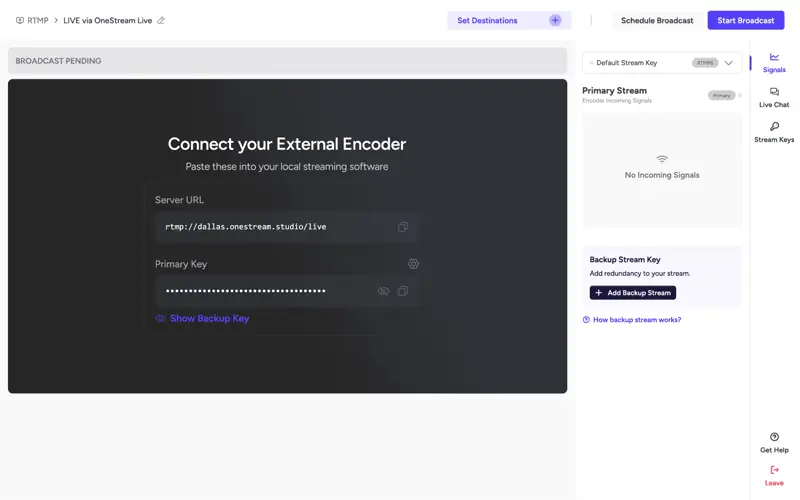Click the RTMP breadcrumb text
Image resolution: width=800 pixels, height=500 pixels.
click(38, 20)
